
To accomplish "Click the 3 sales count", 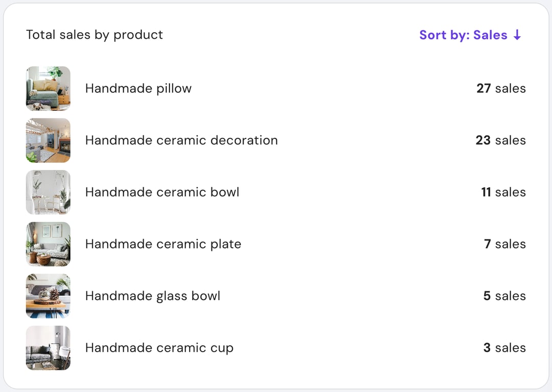I will (505, 348).
